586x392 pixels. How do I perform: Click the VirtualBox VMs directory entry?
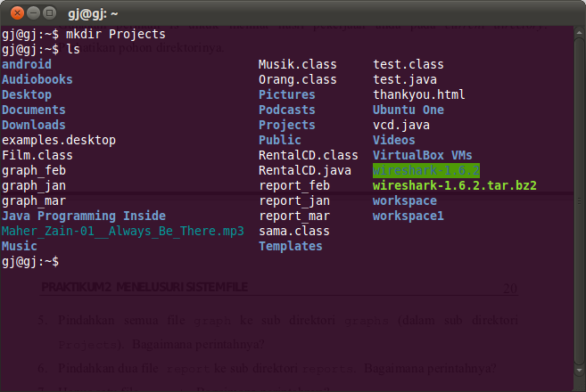click(422, 155)
